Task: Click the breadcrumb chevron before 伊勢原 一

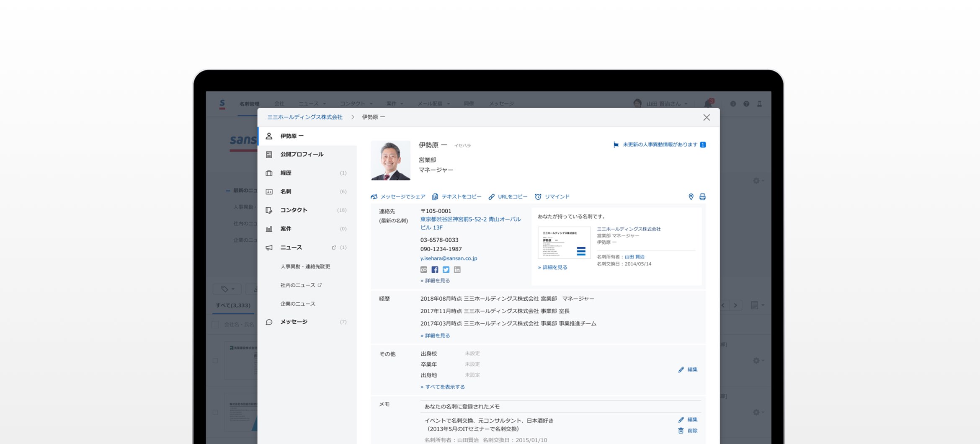Action: pyautogui.click(x=353, y=117)
